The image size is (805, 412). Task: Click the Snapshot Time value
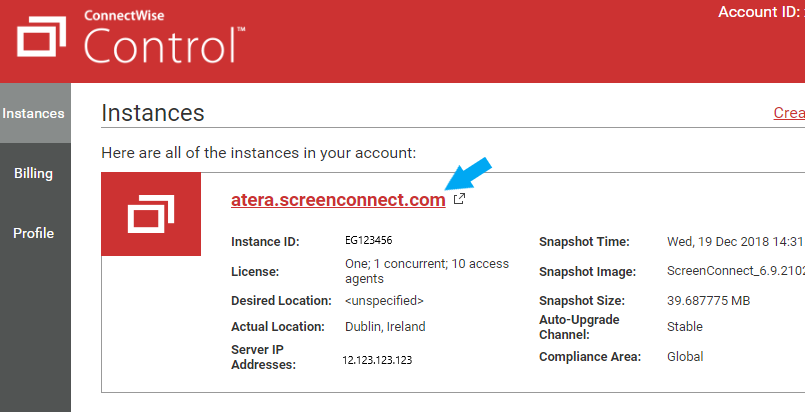[x=735, y=242]
